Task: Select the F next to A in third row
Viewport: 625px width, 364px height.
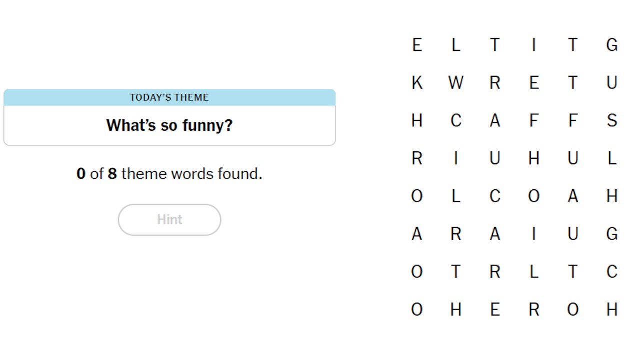Action: [533, 120]
